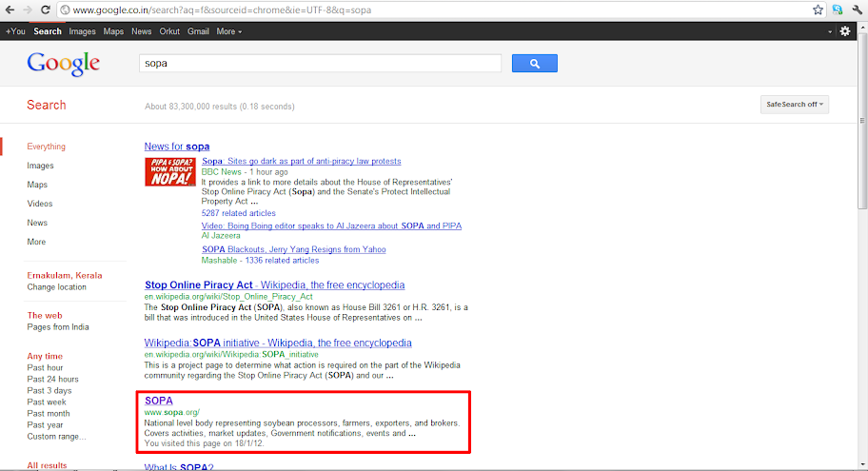This screenshot has height=471, width=868.
Task: Open SOPA Blackouts Jerry Yang Mashable link
Action: pyautogui.click(x=293, y=249)
